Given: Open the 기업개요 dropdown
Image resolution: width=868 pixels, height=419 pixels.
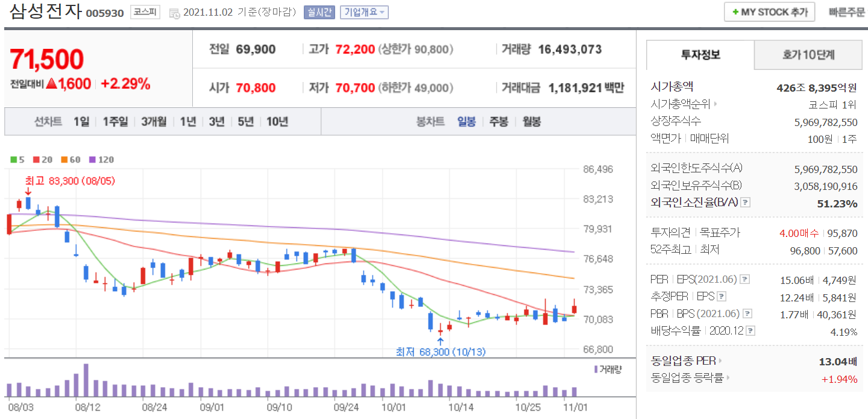Looking at the screenshot, I should point(364,12).
